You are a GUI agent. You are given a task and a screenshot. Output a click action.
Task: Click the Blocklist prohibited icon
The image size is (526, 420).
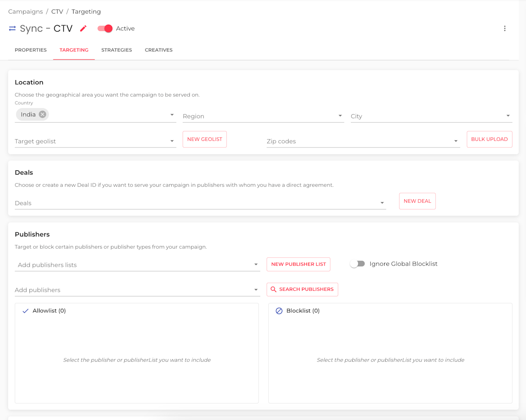click(279, 311)
